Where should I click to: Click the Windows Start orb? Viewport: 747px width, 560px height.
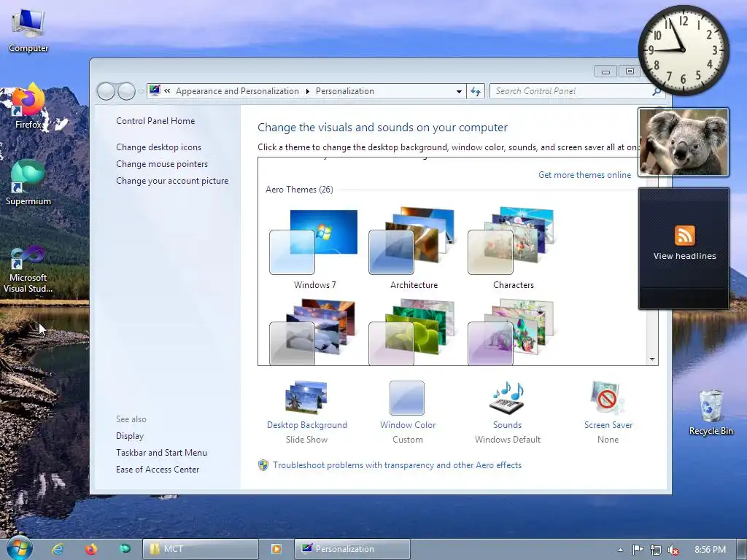(x=19, y=548)
